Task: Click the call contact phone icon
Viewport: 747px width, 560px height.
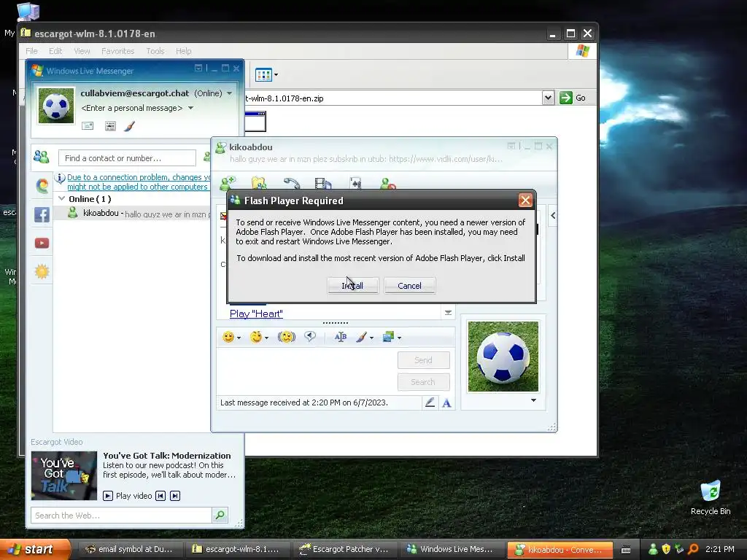Action: point(292,183)
